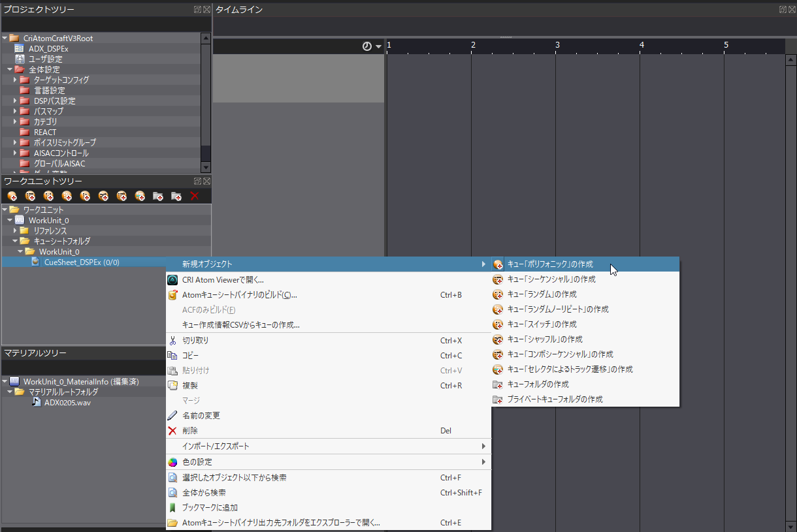Click the ADX0205.wav waveform file icon

click(37, 402)
